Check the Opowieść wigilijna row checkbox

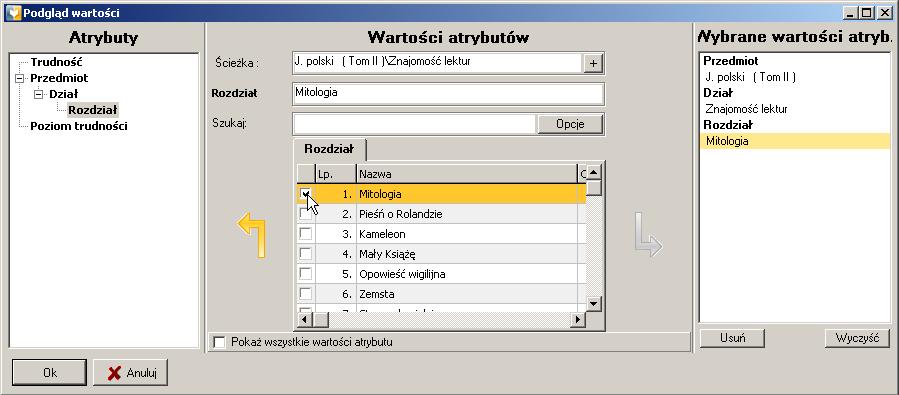click(x=306, y=274)
